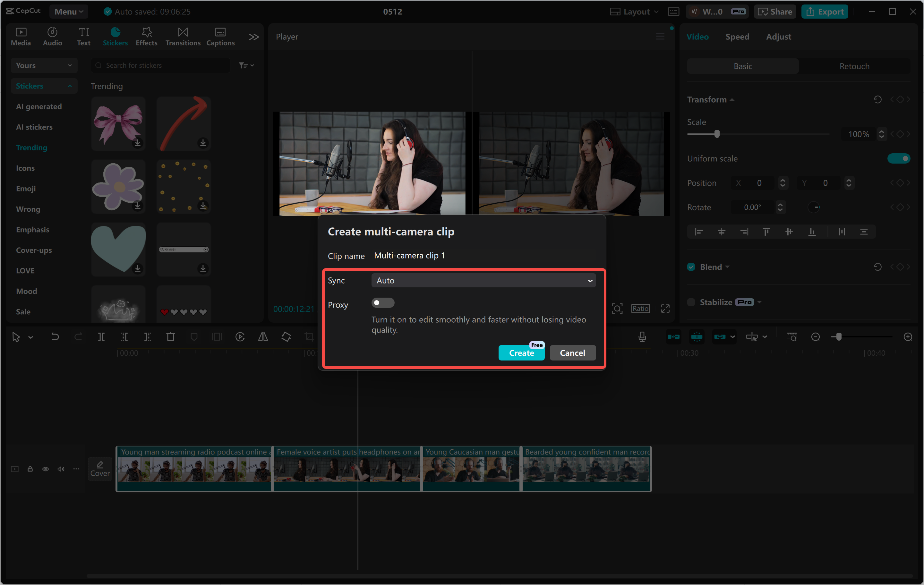Select the Cover-ups category
Screen dimensions: 924x585
coord(34,250)
